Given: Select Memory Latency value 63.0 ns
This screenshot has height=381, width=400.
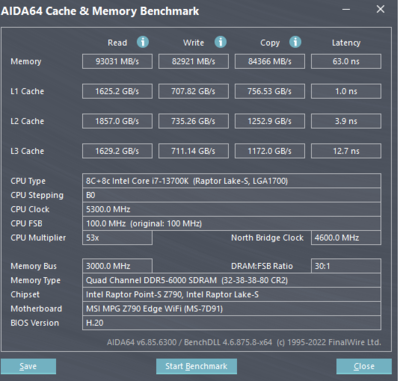Looking at the screenshot, I should [346, 62].
